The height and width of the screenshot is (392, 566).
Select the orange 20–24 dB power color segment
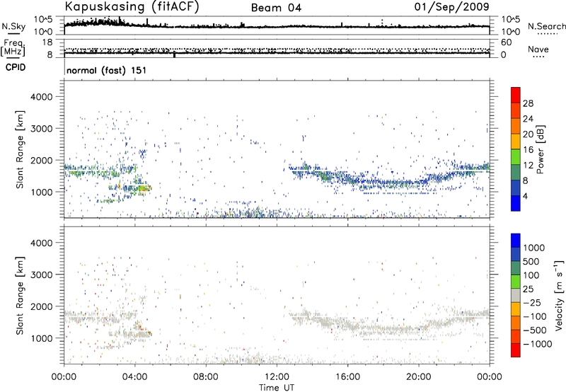point(516,126)
